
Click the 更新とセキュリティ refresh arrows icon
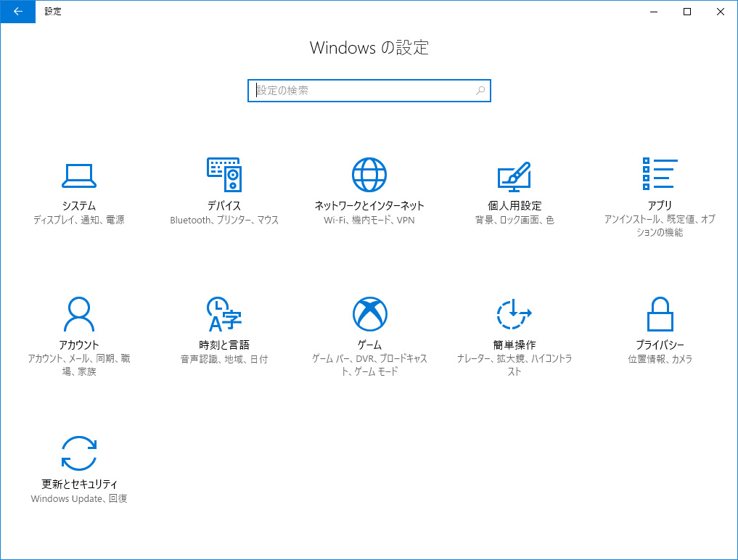[79, 453]
